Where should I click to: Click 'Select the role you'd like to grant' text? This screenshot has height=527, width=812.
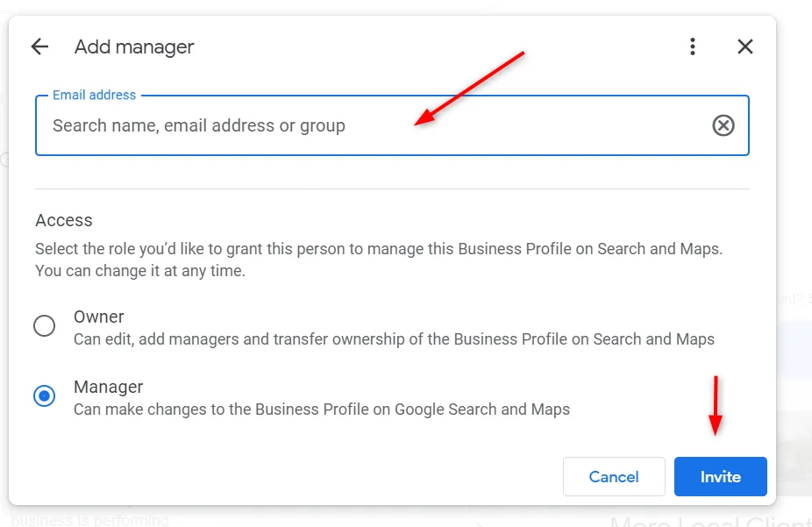click(379, 260)
